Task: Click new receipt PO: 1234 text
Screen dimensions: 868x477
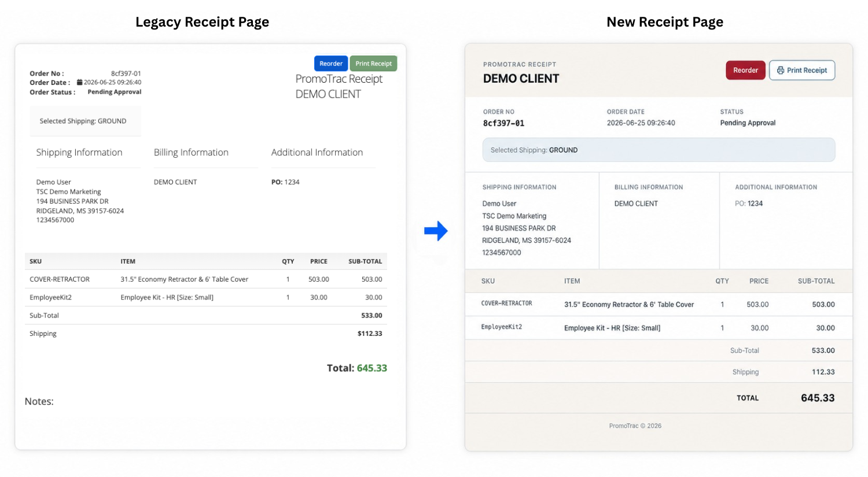Action: coord(749,204)
